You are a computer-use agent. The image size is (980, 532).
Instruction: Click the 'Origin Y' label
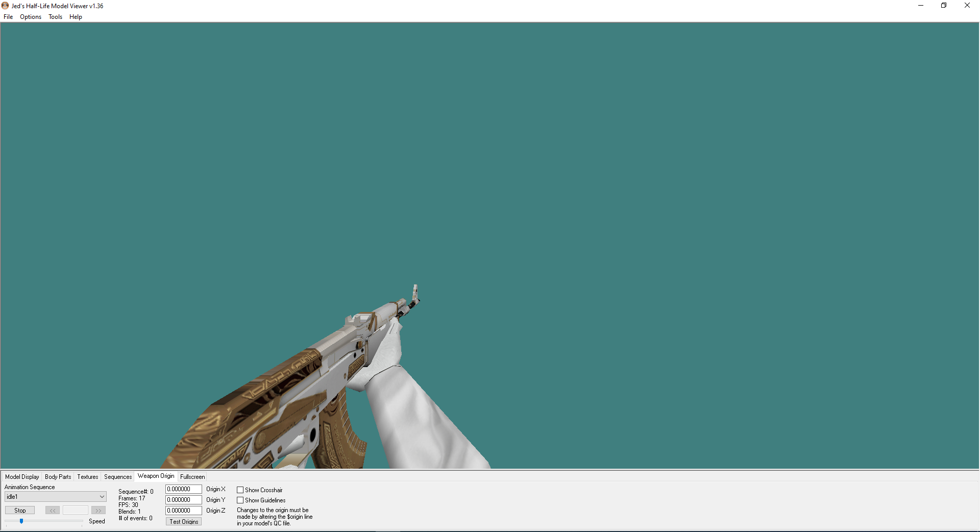216,500
